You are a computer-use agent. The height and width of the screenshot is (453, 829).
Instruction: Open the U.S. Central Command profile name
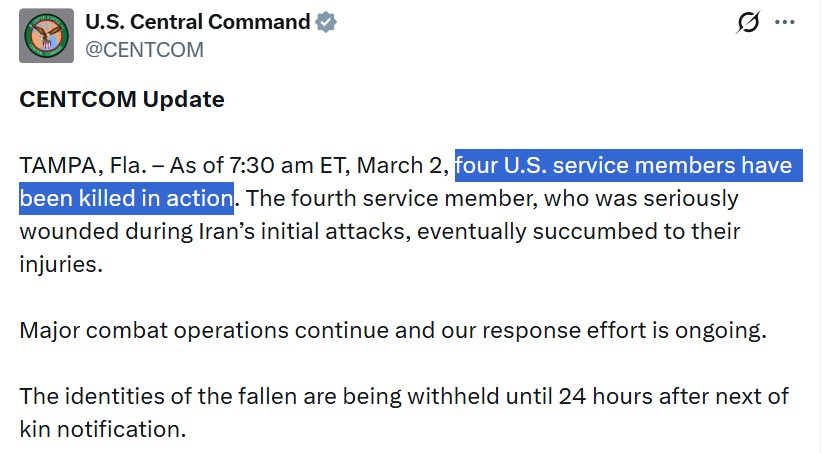(x=198, y=22)
